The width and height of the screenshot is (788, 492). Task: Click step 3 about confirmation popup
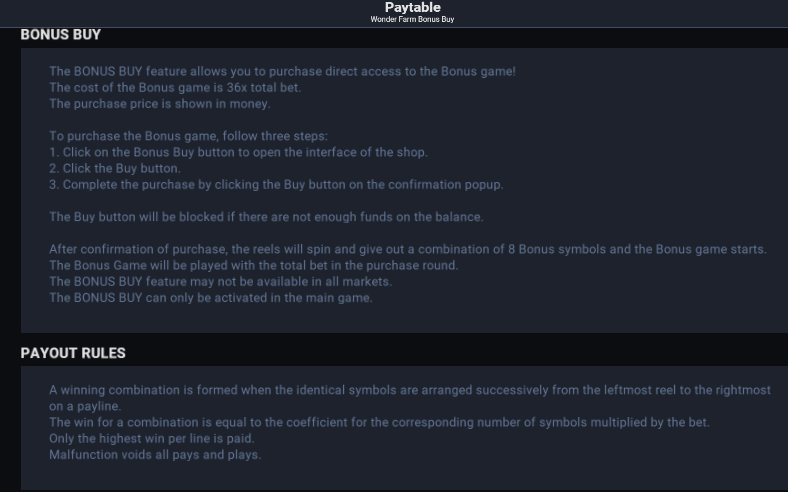(x=276, y=184)
